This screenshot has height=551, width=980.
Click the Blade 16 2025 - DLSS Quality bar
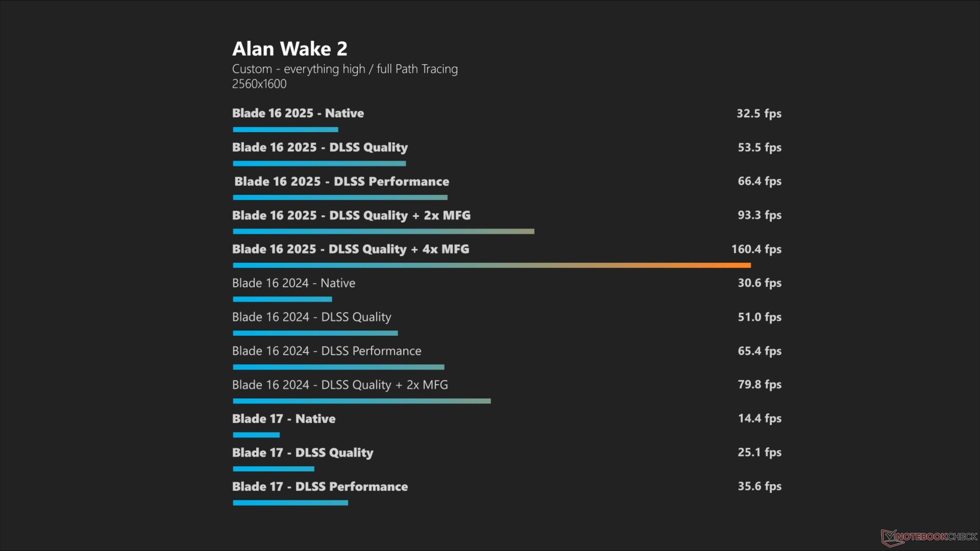[x=319, y=164]
